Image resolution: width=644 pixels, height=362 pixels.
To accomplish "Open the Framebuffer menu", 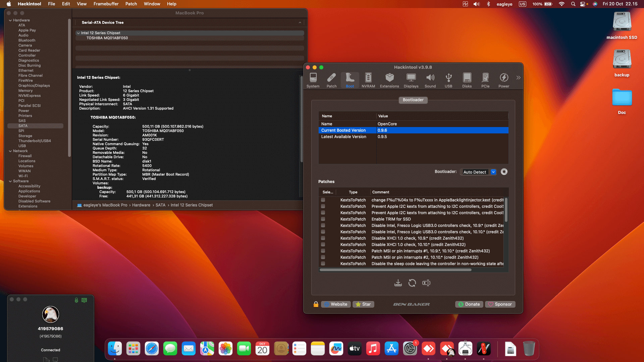I will [x=106, y=4].
